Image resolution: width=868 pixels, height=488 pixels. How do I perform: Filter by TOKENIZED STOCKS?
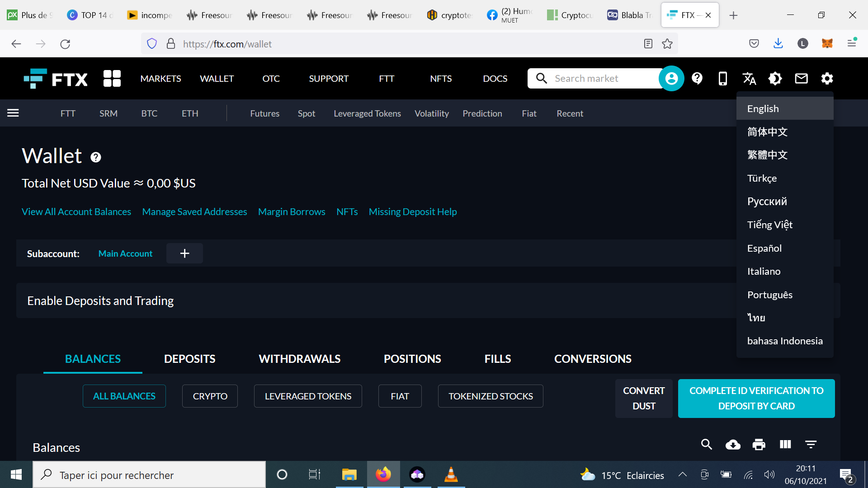click(491, 396)
